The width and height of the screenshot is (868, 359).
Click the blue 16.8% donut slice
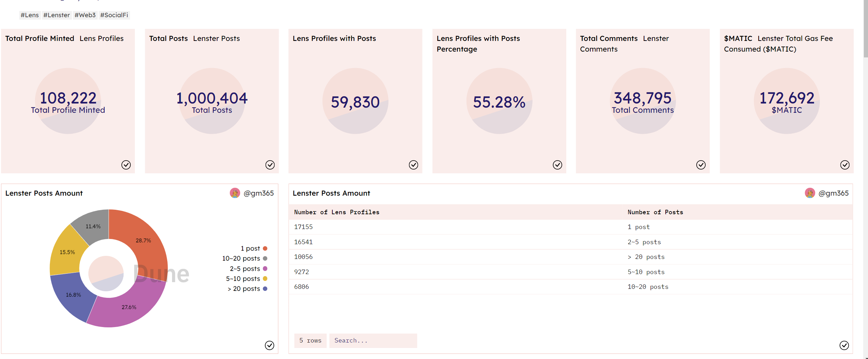tap(74, 295)
